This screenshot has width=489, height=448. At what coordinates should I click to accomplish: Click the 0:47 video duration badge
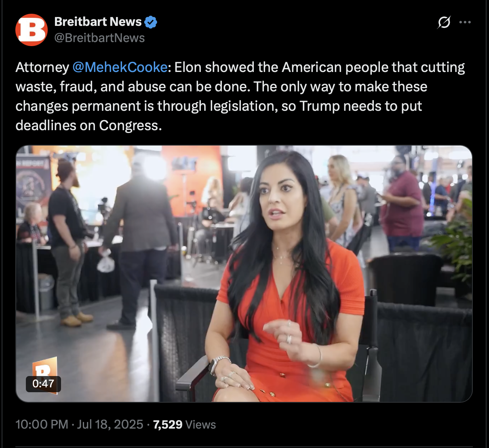click(x=43, y=383)
